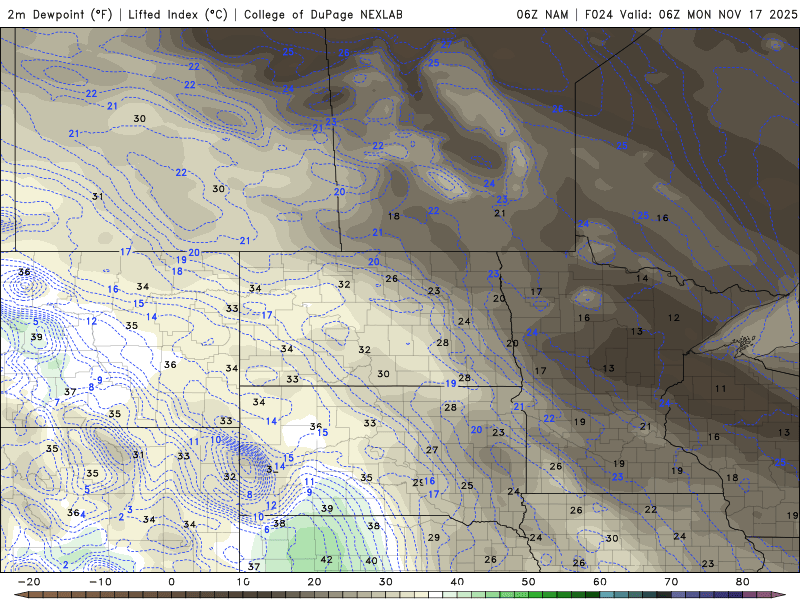Click the blue lifted index contour label 7
Image resolution: width=800 pixels, height=600 pixels.
pos(57,403)
